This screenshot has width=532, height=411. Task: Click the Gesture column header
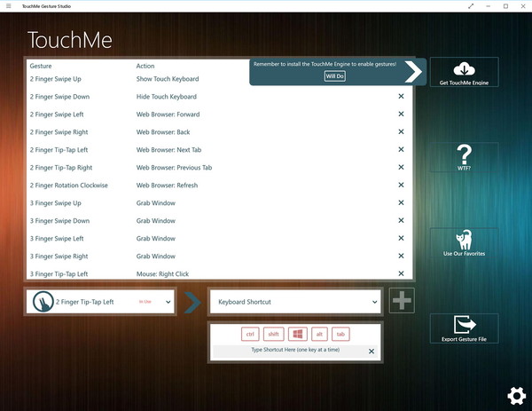click(41, 66)
